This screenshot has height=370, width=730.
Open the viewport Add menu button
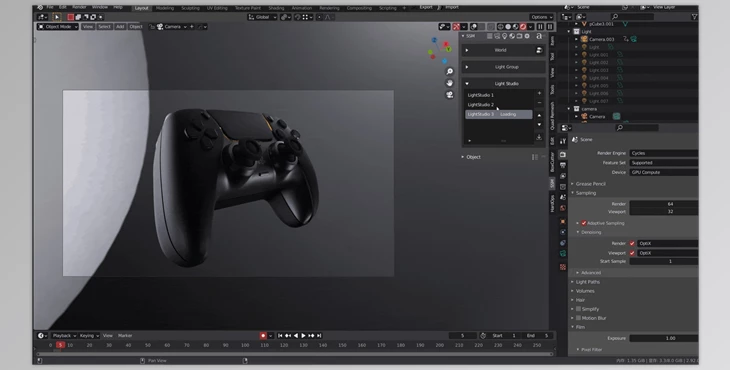120,27
